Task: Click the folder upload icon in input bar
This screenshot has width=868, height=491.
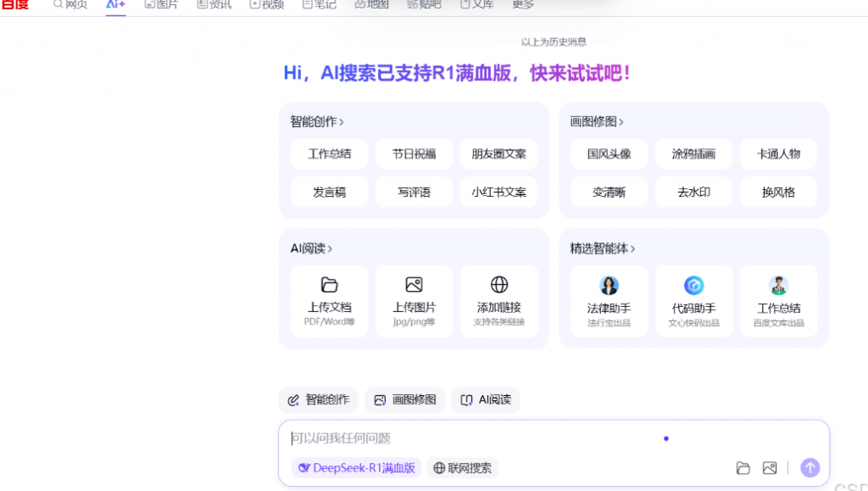Action: [x=743, y=468]
